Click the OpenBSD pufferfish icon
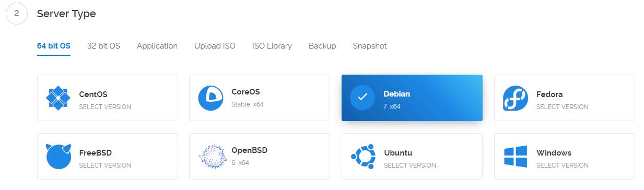Viewport: 644px width, 190px height. click(210, 157)
